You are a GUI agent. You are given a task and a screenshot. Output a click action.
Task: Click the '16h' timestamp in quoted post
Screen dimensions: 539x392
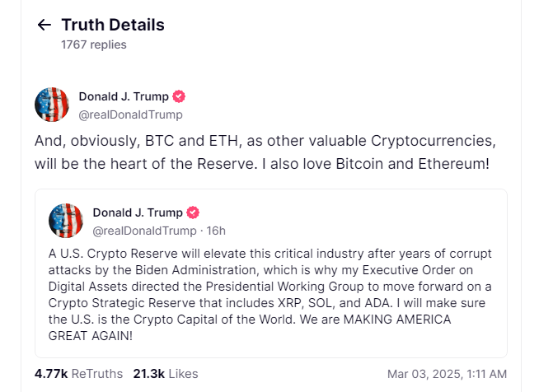coord(215,231)
